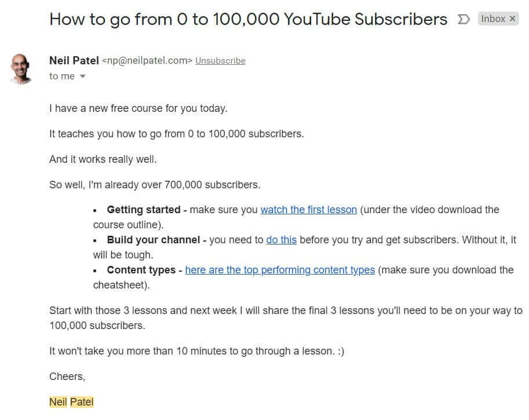Follow the "do this" link

tap(281, 240)
